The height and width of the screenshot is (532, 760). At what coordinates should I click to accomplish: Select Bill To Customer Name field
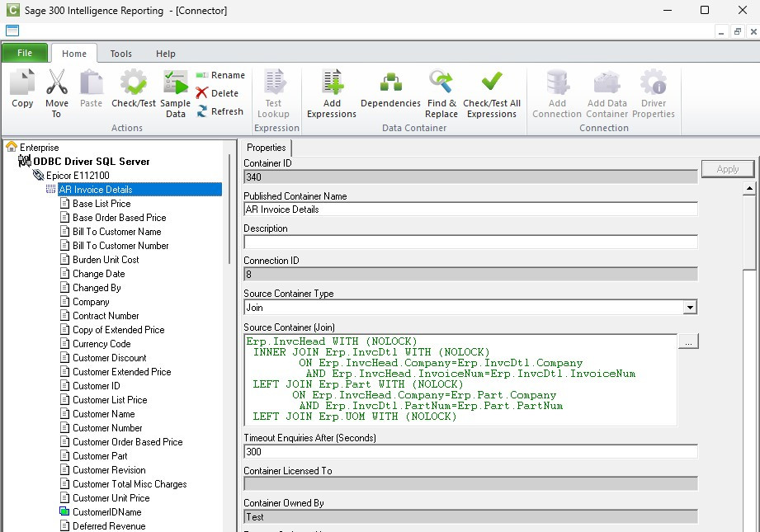click(117, 232)
